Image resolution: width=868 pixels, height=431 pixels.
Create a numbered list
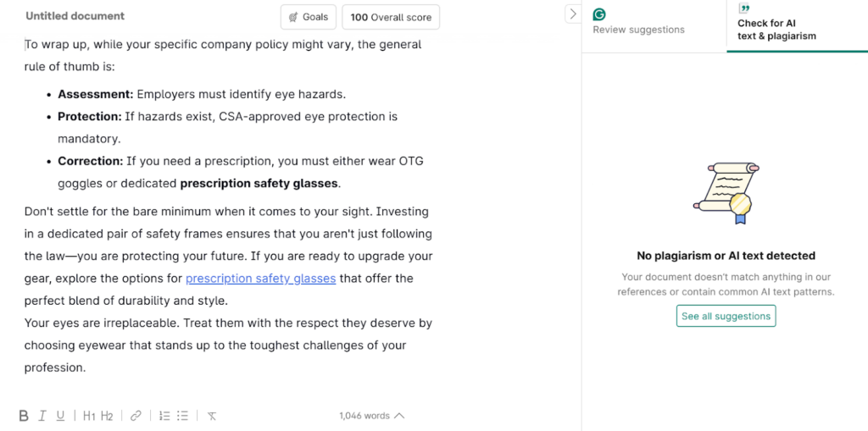click(x=164, y=416)
